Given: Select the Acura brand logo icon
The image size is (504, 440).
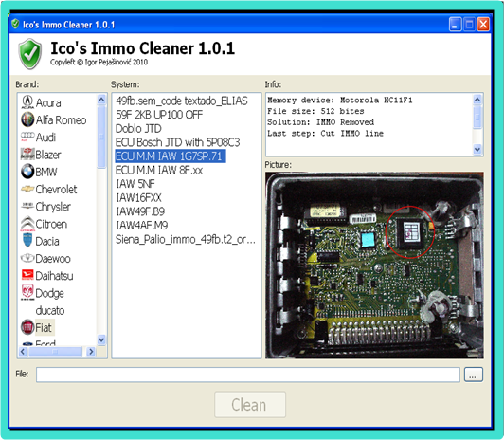Looking at the screenshot, I should pos(27,102).
